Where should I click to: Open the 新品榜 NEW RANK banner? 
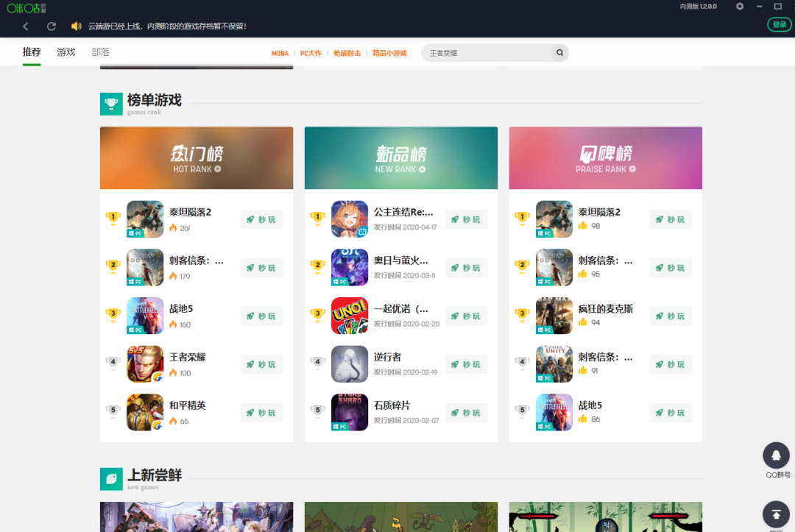tap(401, 158)
